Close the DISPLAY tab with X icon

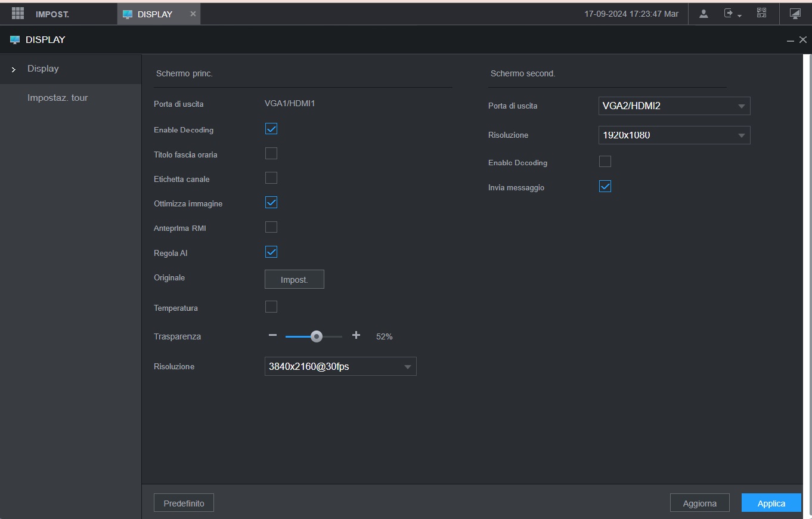(193, 14)
